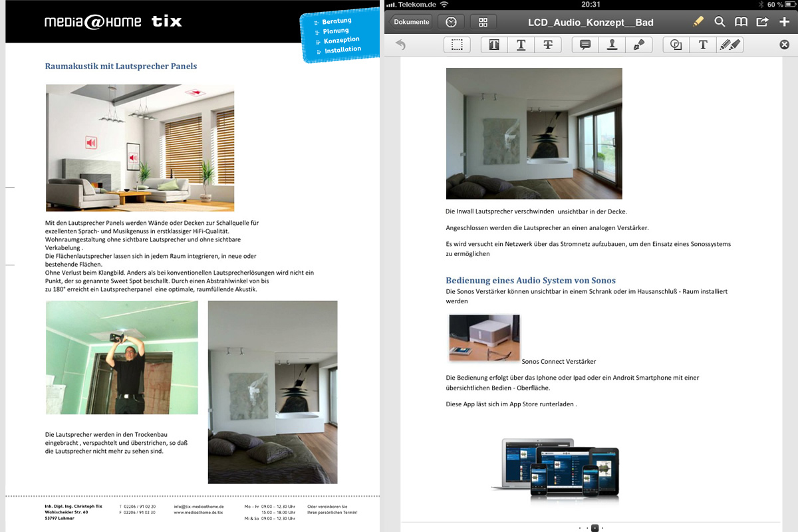Tap the yellow highlighter annotation icon
Image resolution: width=798 pixels, height=532 pixels.
pyautogui.click(x=698, y=21)
